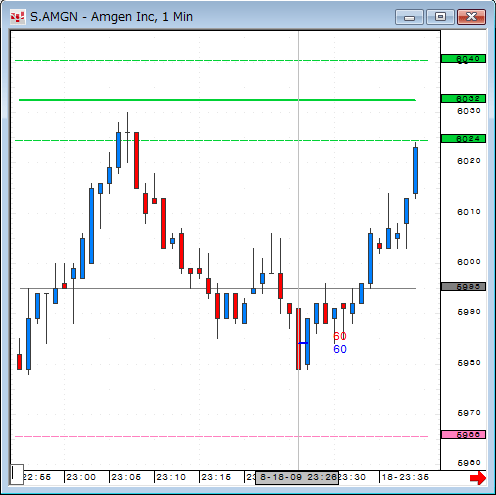Viewport: 496px width, 495px height.
Task: Click the blue 60 study value
Action: click(340, 349)
